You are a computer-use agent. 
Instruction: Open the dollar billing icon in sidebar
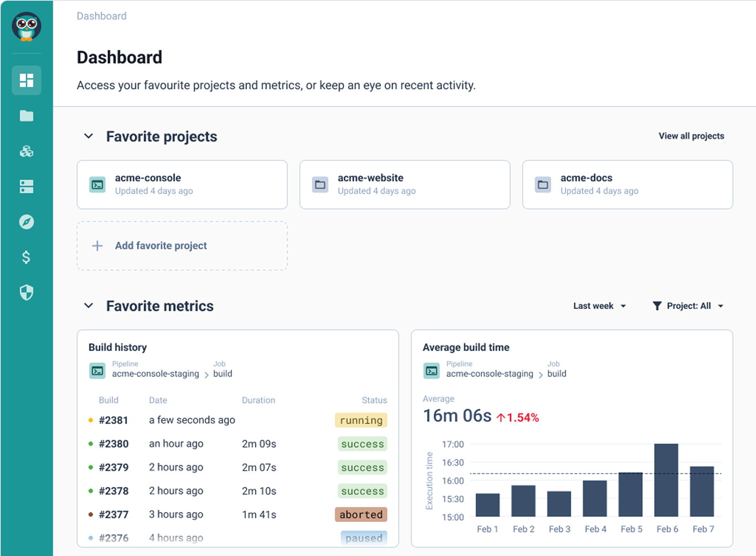click(x=26, y=257)
